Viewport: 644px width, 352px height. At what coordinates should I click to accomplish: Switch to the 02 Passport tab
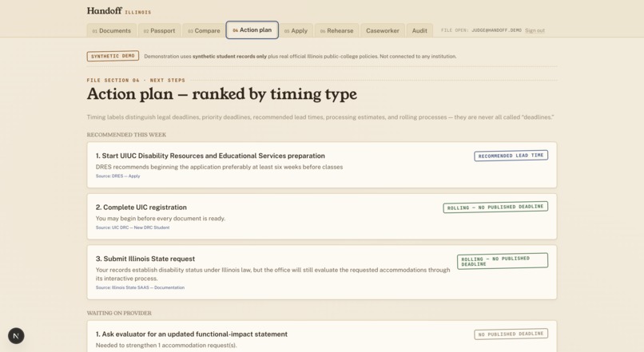click(x=159, y=31)
